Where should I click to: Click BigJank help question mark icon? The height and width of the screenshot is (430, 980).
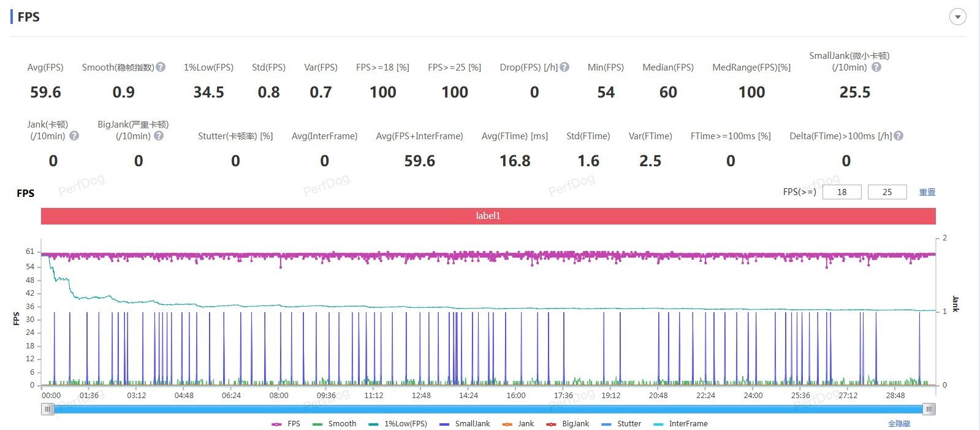click(x=159, y=136)
